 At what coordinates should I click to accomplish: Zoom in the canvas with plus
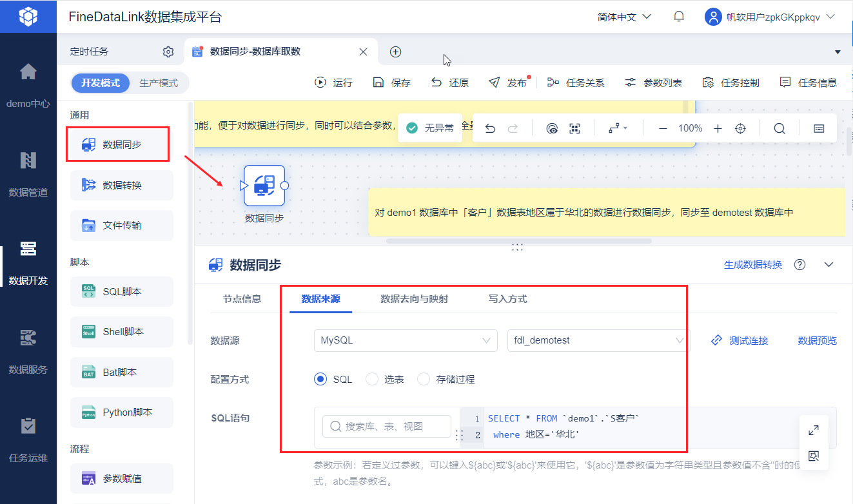(718, 128)
